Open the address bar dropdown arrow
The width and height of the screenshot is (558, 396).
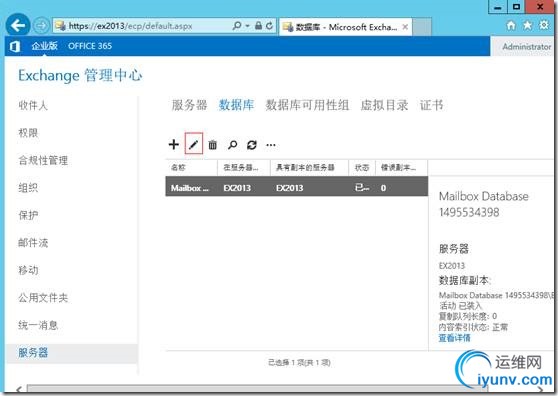(247, 26)
